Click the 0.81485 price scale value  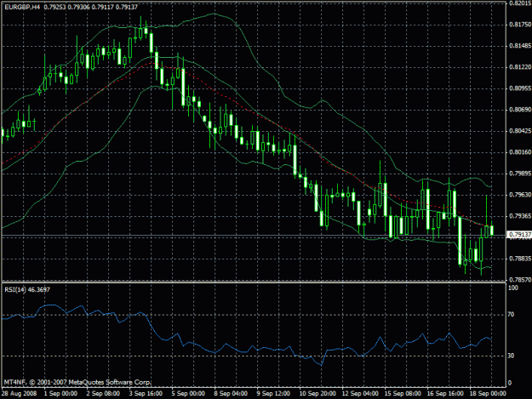520,46
